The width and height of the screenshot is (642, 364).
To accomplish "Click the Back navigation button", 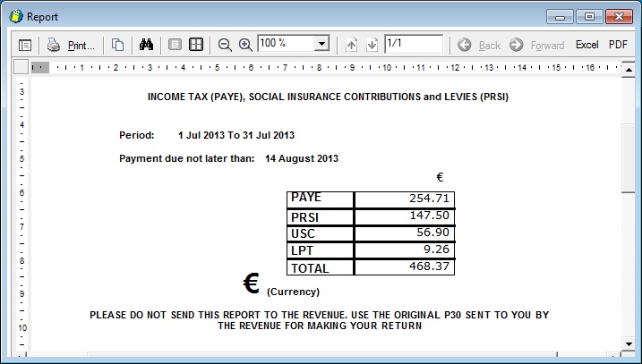I will point(479,45).
